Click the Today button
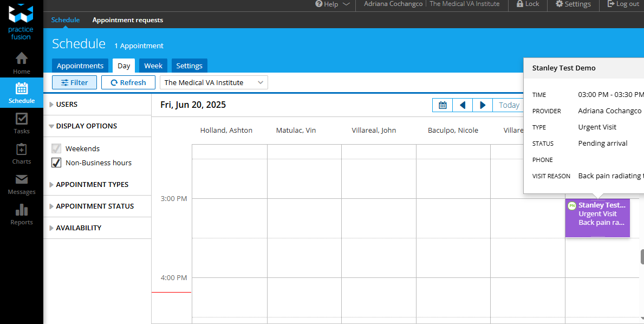 [509, 105]
